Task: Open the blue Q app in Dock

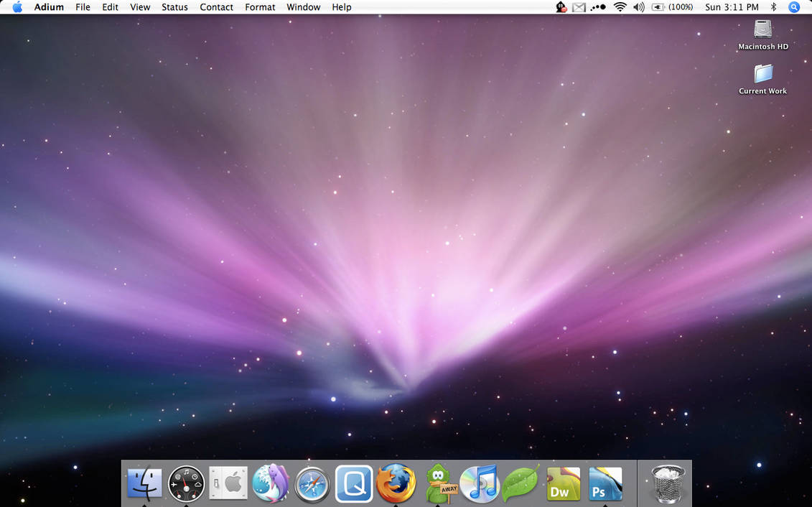Action: (354, 484)
